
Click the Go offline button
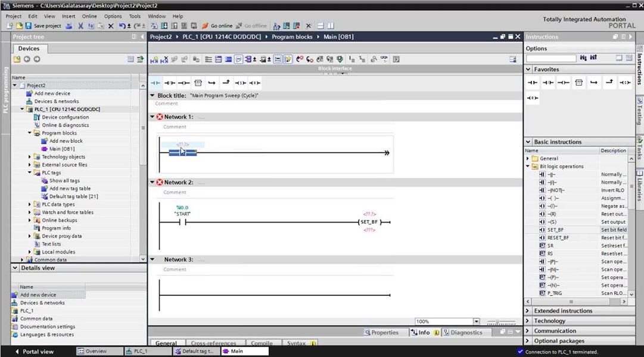coord(251,26)
